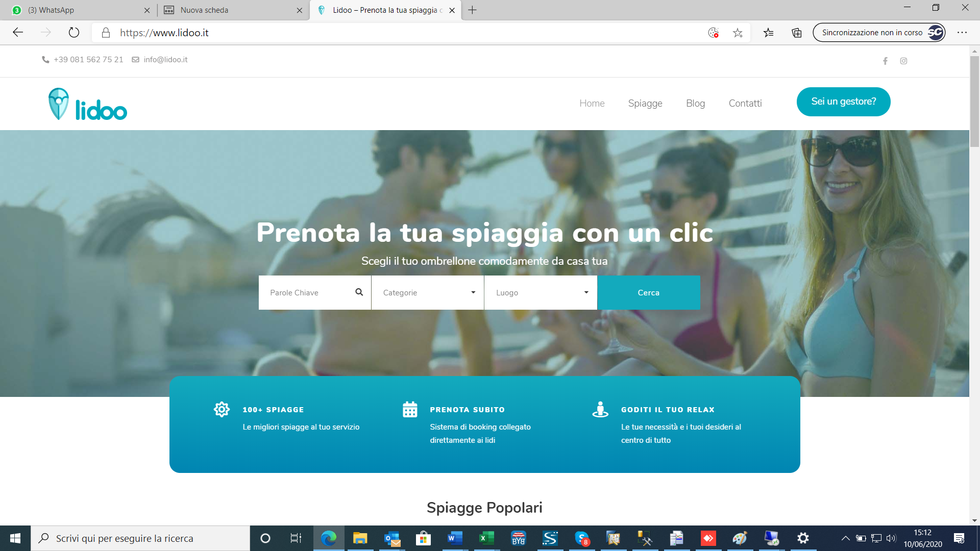This screenshot has width=980, height=551.
Task: Click the magnifier icon in Parole Chiave field
Action: coord(359,292)
